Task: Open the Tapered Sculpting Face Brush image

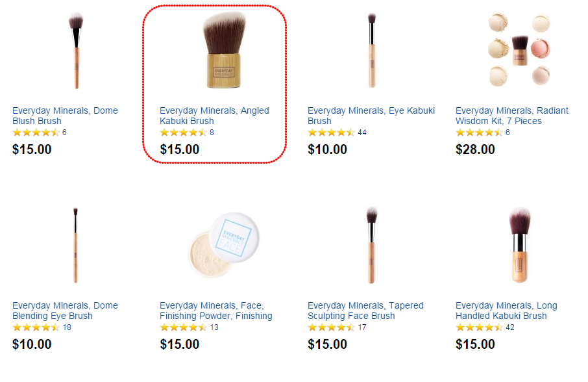Action: pyautogui.click(x=371, y=245)
